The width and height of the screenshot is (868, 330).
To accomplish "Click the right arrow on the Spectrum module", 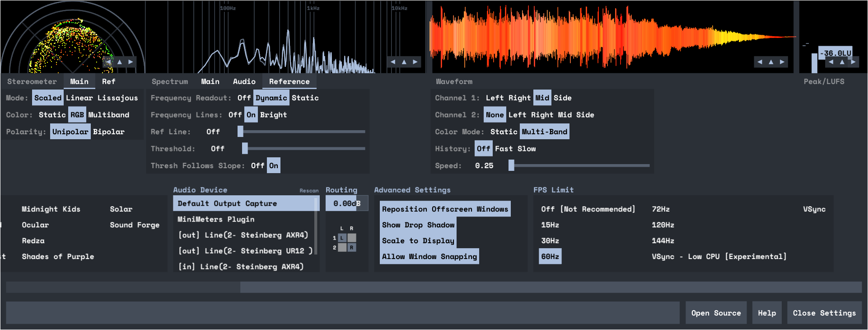I will pos(415,62).
